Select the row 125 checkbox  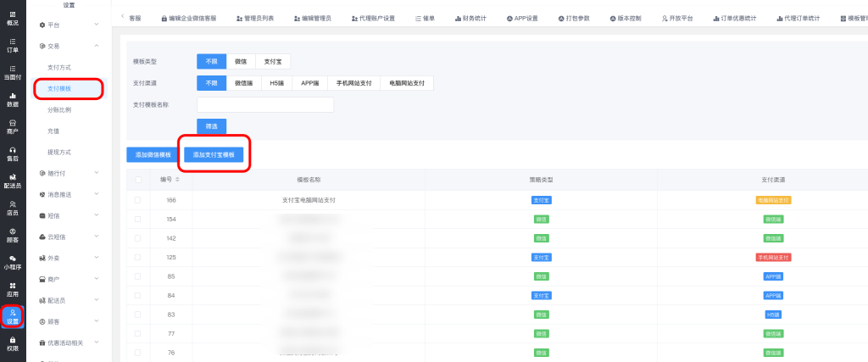click(138, 257)
